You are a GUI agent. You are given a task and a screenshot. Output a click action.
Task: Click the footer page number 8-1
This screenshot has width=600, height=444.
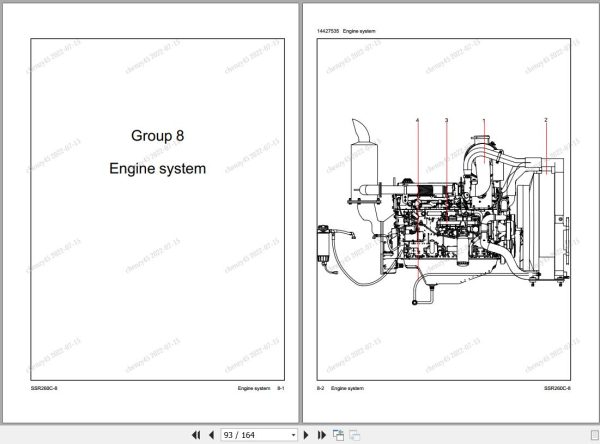coord(281,388)
